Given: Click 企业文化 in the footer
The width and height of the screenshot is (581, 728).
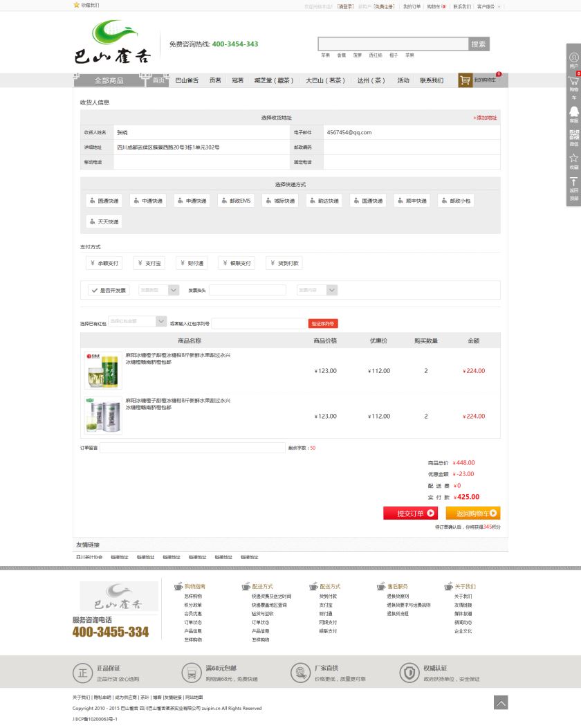Looking at the screenshot, I should click(463, 631).
